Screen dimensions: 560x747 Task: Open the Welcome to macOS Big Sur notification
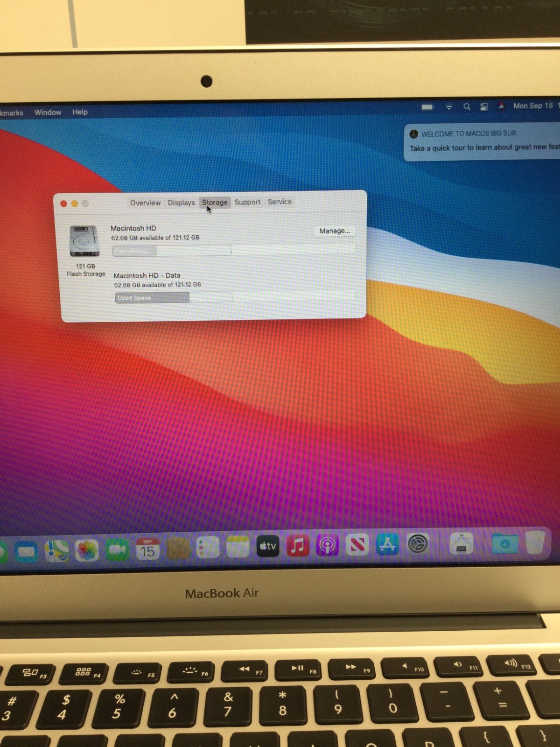(482, 142)
